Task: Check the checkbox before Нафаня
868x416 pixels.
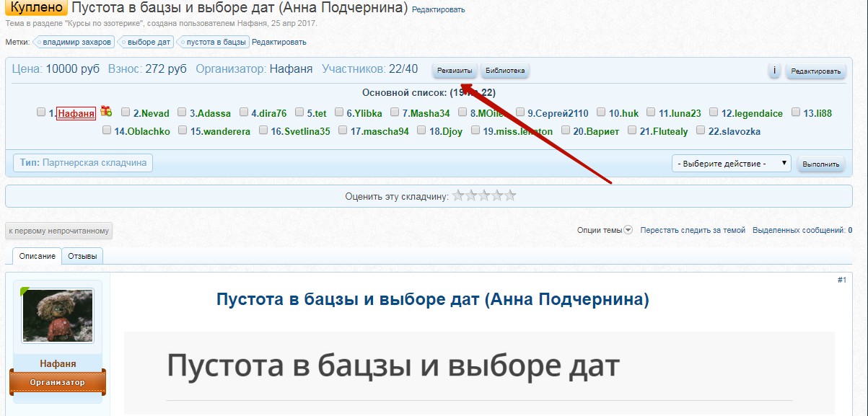Action: tap(41, 112)
